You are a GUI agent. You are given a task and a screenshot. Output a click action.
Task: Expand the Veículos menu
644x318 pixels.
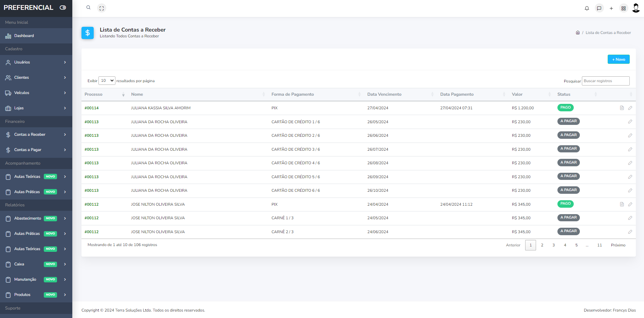click(36, 93)
